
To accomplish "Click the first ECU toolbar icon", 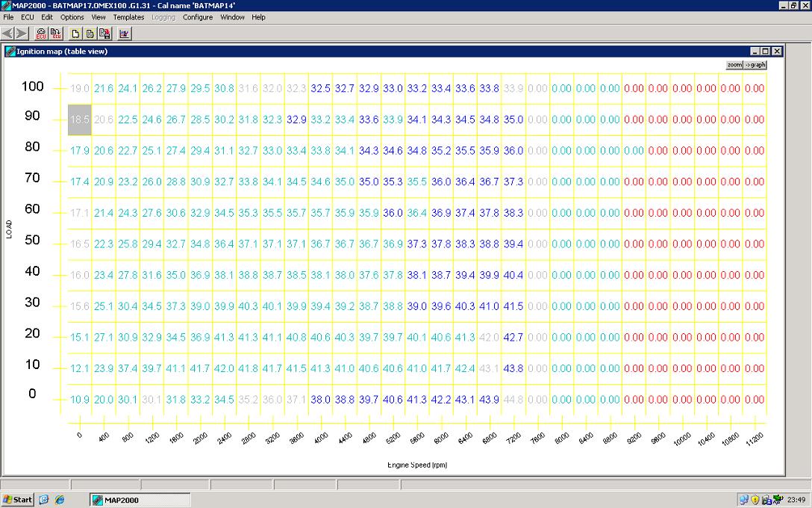I will 42,34.
